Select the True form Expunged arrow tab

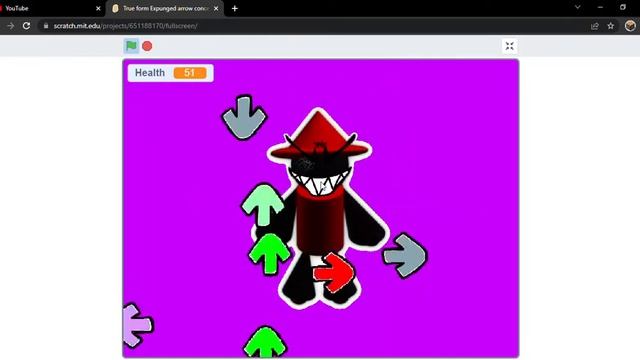coord(165,8)
